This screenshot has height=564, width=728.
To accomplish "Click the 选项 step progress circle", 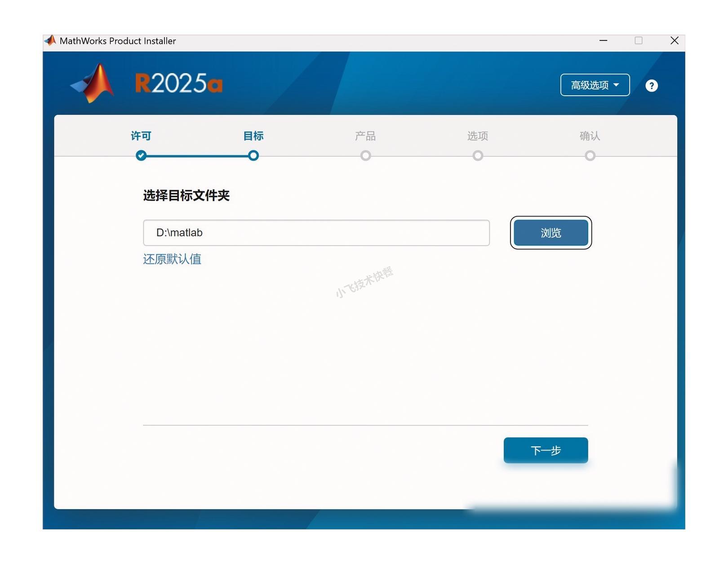I will pyautogui.click(x=478, y=155).
